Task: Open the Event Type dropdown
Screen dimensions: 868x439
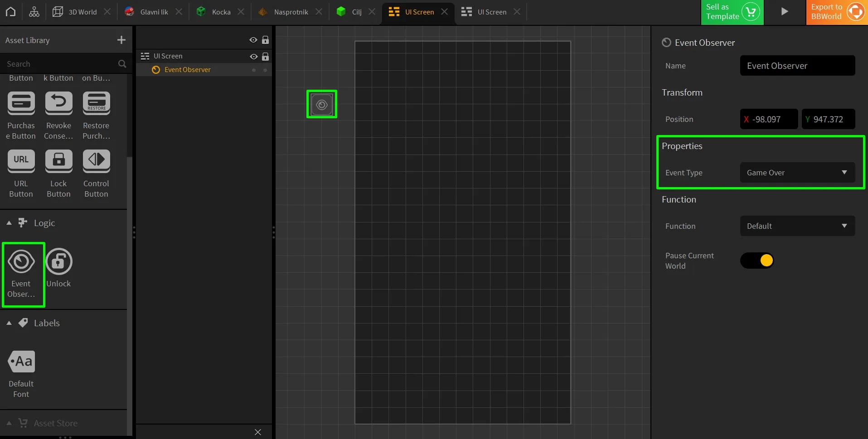Action: click(x=797, y=173)
